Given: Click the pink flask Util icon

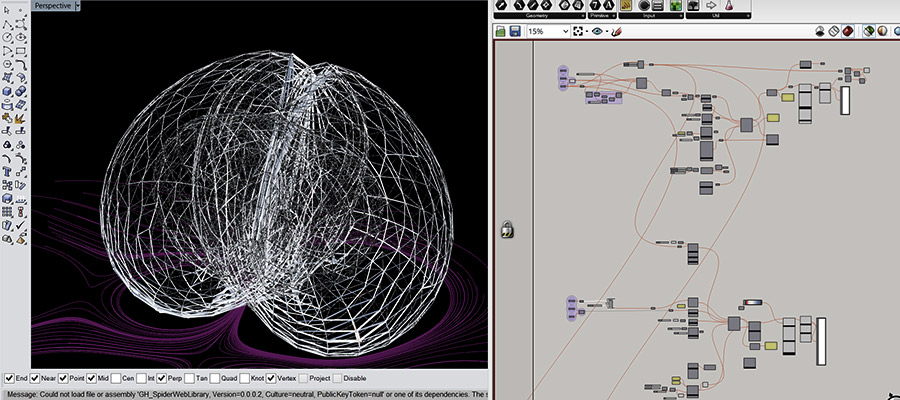Looking at the screenshot, I should pos(729,5).
